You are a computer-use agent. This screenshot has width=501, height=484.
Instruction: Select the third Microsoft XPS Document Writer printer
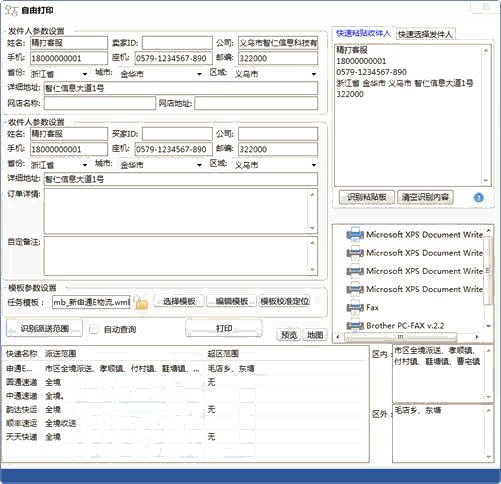point(415,271)
